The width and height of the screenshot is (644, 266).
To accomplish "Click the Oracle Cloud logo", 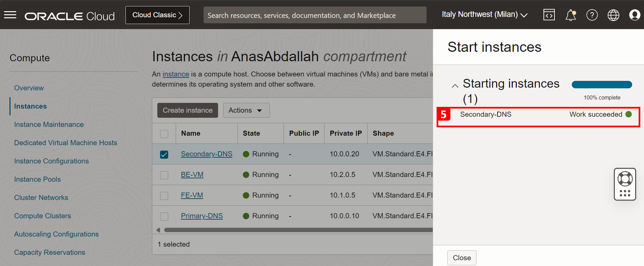I will pyautogui.click(x=70, y=16).
